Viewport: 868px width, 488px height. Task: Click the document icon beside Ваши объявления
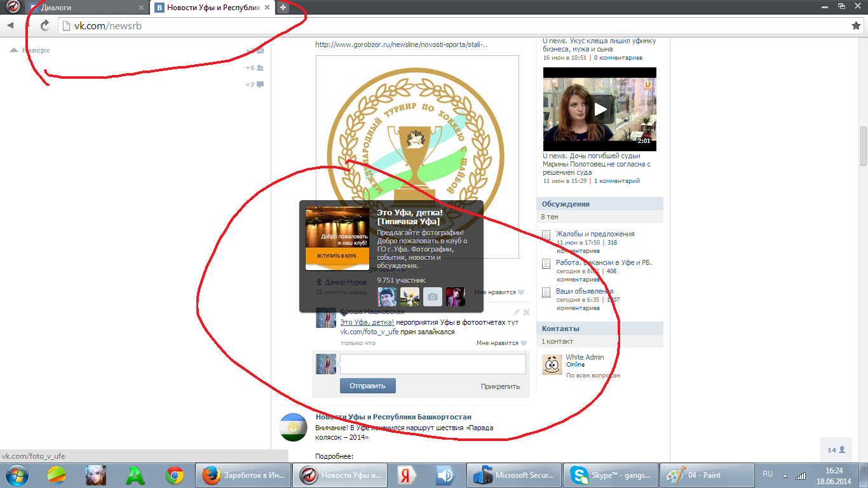(546, 292)
